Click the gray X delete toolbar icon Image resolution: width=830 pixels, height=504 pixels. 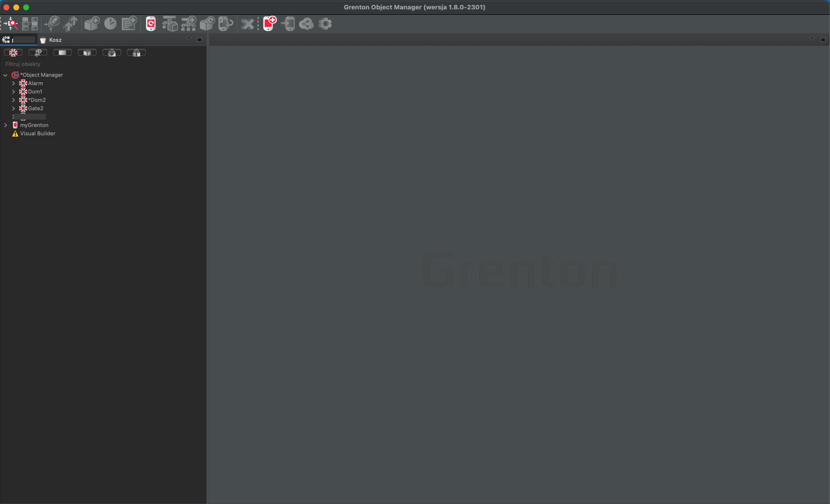tap(248, 24)
